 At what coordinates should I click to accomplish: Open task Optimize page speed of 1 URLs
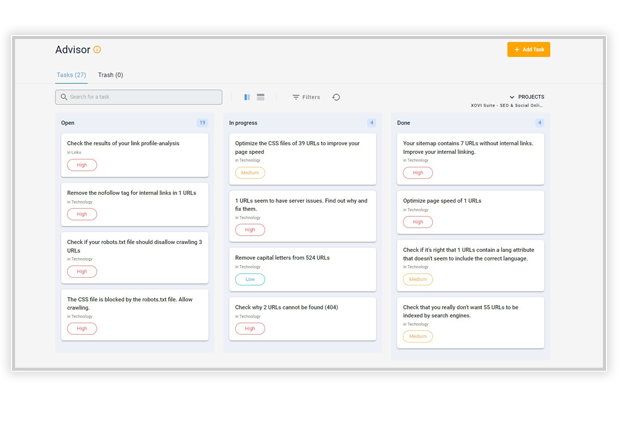coord(442,200)
